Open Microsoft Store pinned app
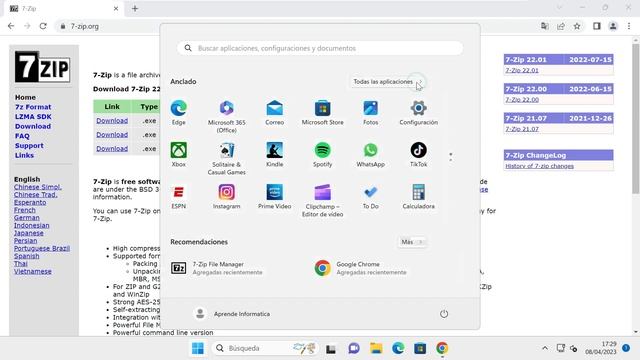Screen dimensions: 640x360 click(322, 112)
